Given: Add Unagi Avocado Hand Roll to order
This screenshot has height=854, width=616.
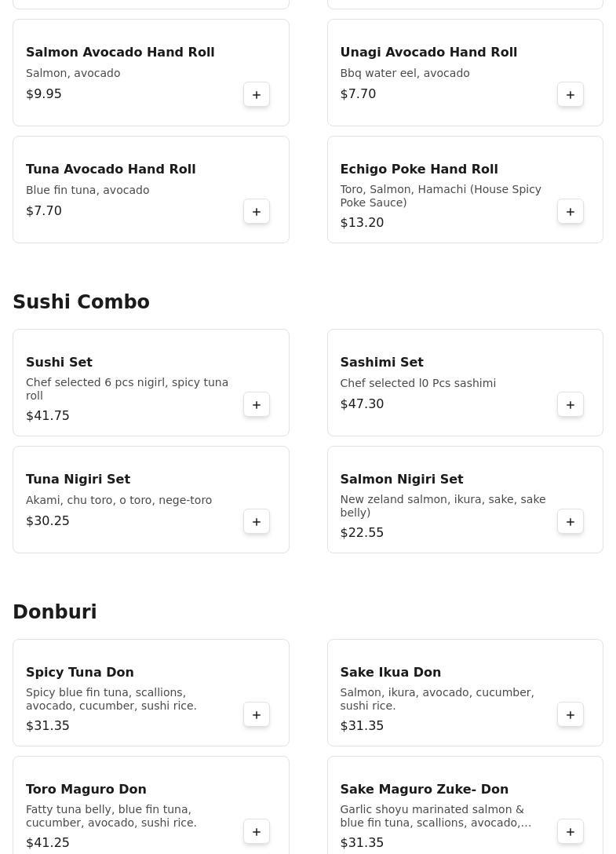Looking at the screenshot, I should pyautogui.click(x=570, y=94).
